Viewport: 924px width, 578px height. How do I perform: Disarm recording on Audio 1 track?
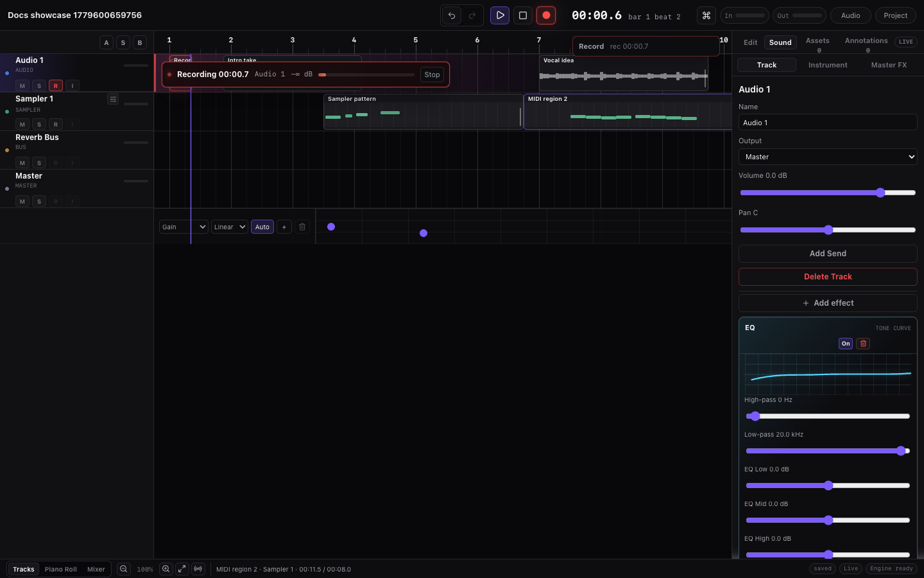[56, 85]
